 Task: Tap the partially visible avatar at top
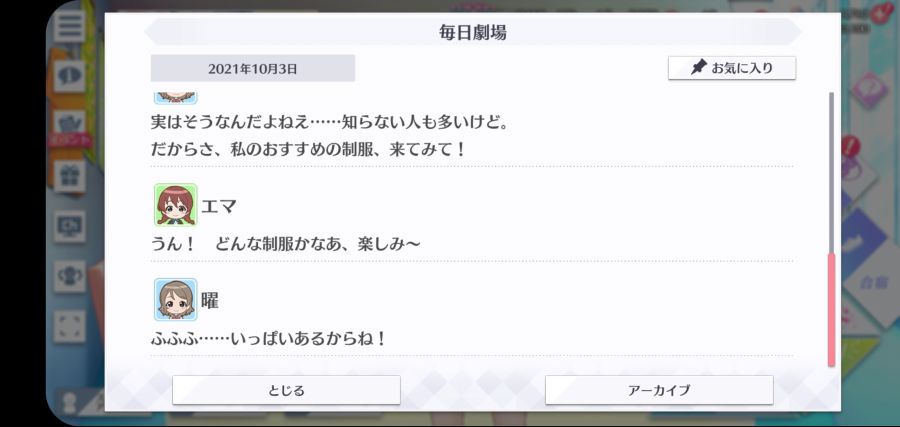pos(176,98)
